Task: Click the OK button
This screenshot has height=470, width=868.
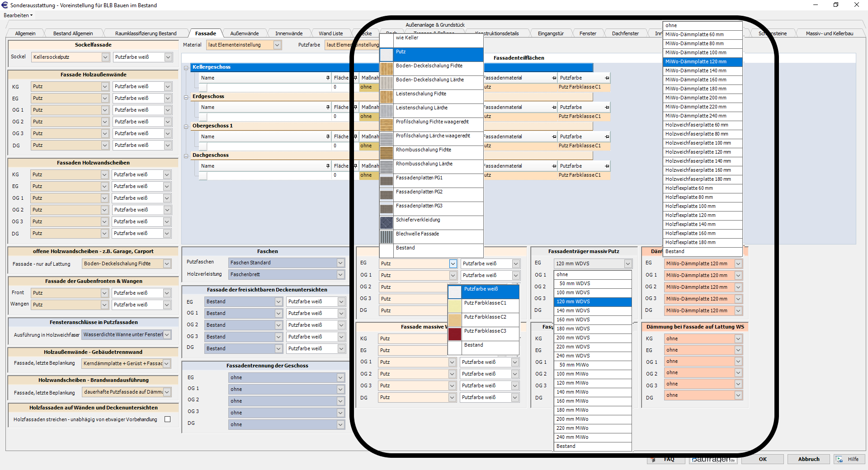Action: 763,459
